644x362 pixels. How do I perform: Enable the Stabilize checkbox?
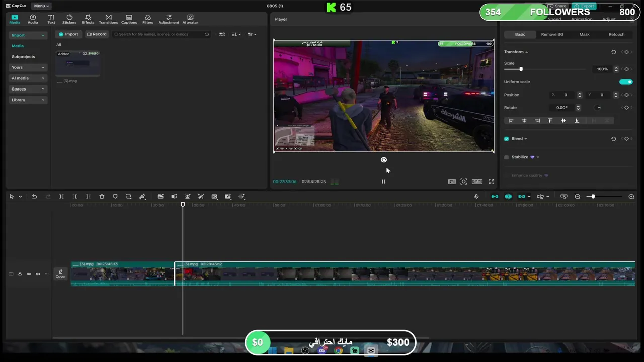pyautogui.click(x=507, y=157)
